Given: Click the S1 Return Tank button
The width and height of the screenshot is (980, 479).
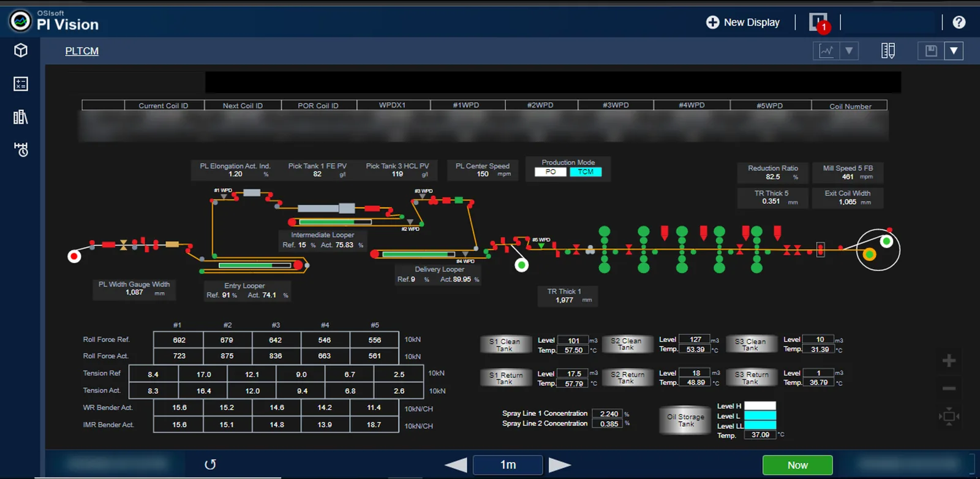Looking at the screenshot, I should coord(506,378).
